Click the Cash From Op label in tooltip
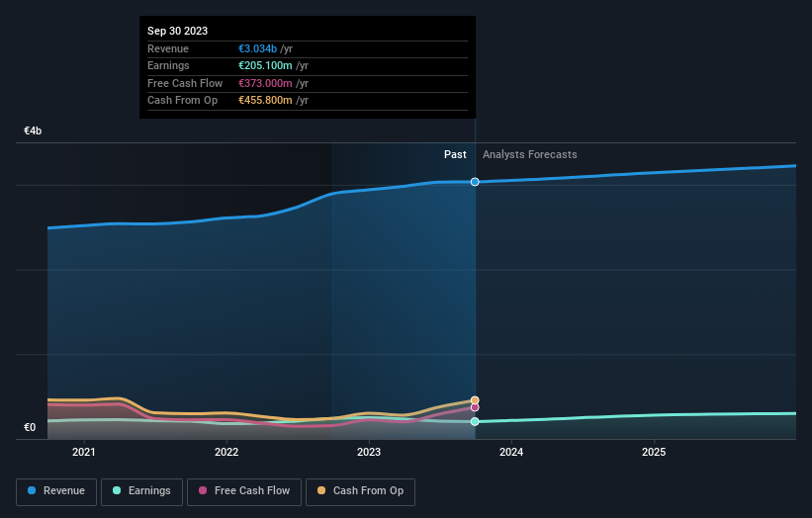812x518 pixels. [182, 101]
